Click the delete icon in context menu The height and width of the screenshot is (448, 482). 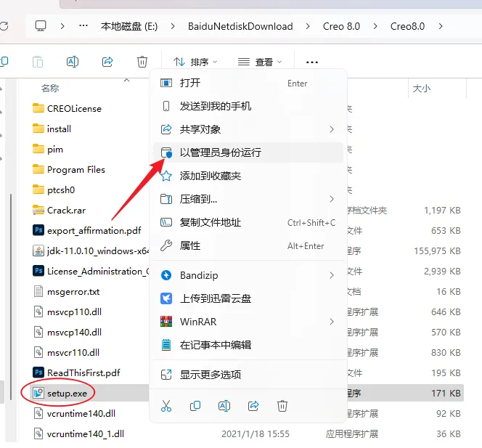[x=282, y=406]
